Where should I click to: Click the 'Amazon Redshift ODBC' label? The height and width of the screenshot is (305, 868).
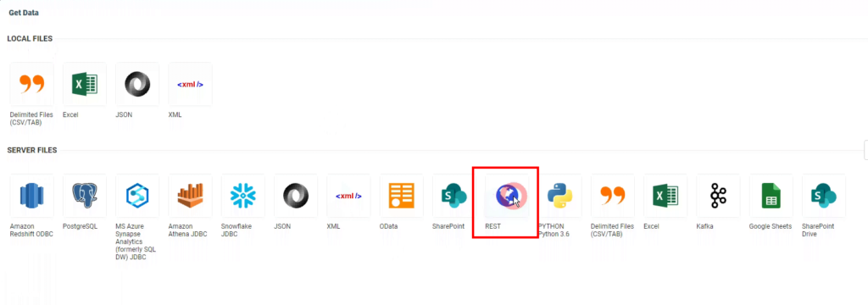coord(31,230)
